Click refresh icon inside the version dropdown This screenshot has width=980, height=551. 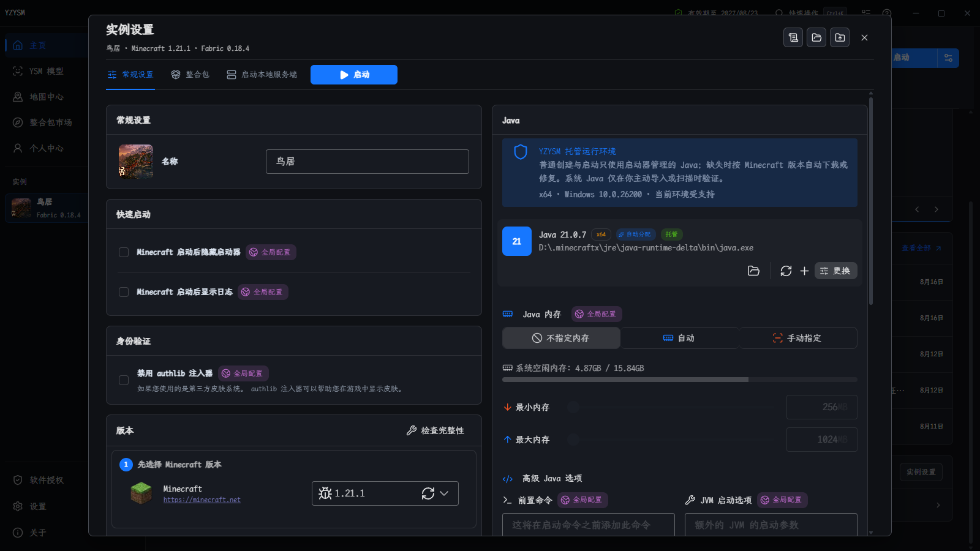[428, 493]
